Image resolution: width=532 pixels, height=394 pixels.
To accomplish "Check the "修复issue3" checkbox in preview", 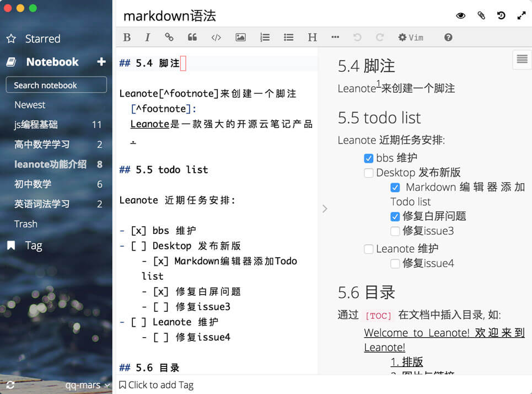I will coord(395,231).
